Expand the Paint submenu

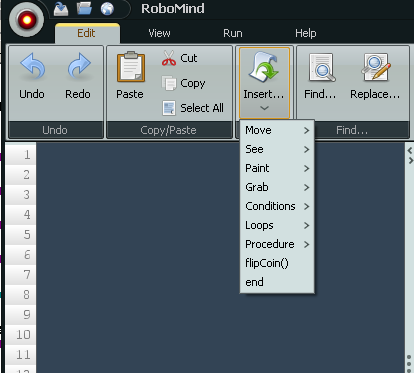277,168
